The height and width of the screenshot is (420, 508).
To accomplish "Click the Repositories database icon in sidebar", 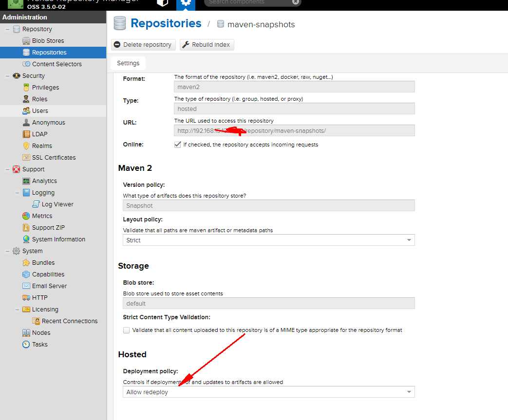I will pos(26,53).
